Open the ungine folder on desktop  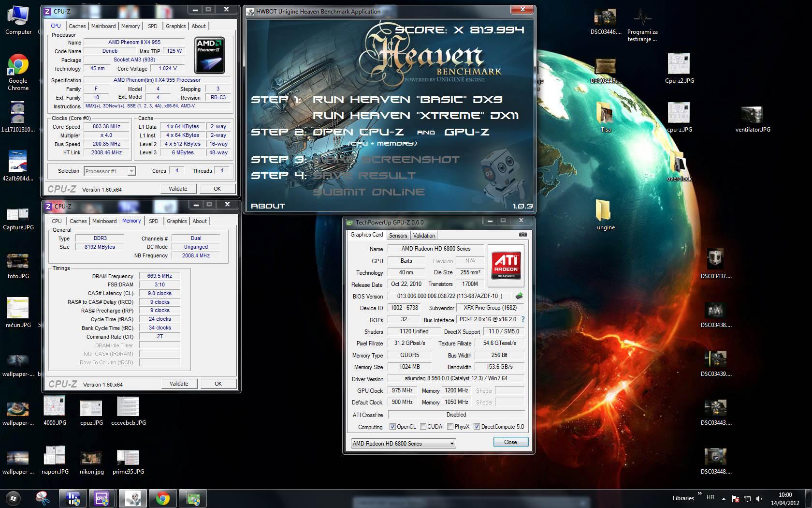pyautogui.click(x=606, y=215)
